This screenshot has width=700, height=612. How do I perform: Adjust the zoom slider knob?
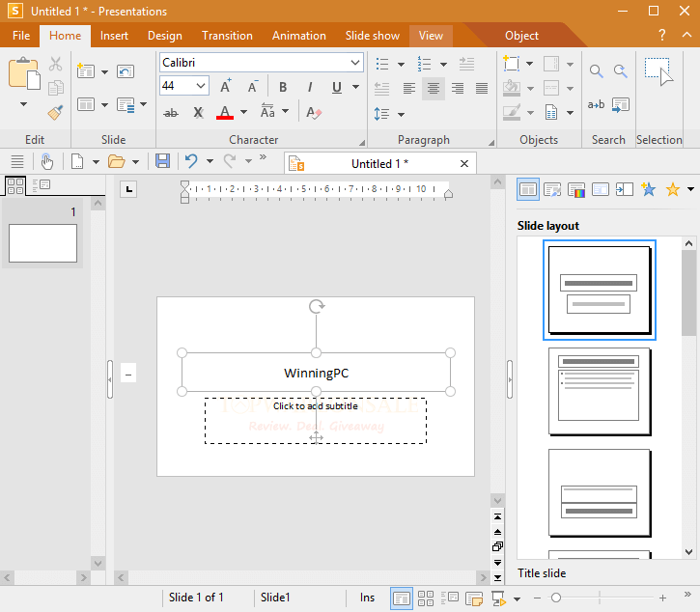click(556, 598)
